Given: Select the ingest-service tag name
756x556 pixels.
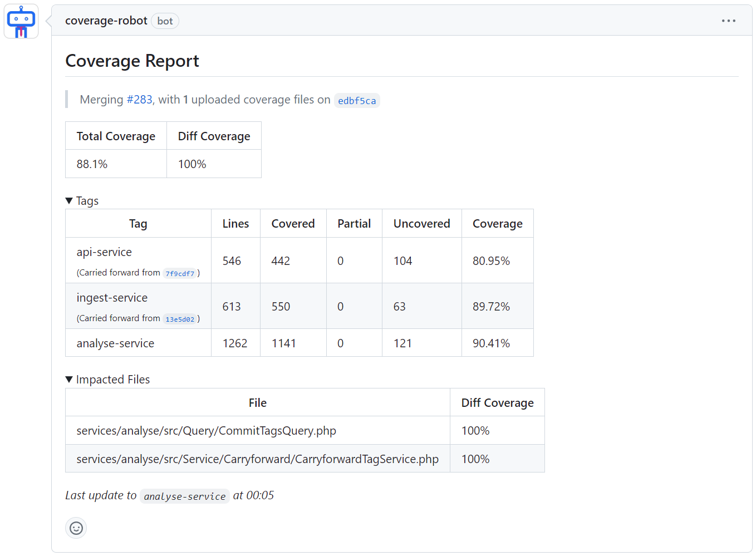Looking at the screenshot, I should (x=112, y=298).
